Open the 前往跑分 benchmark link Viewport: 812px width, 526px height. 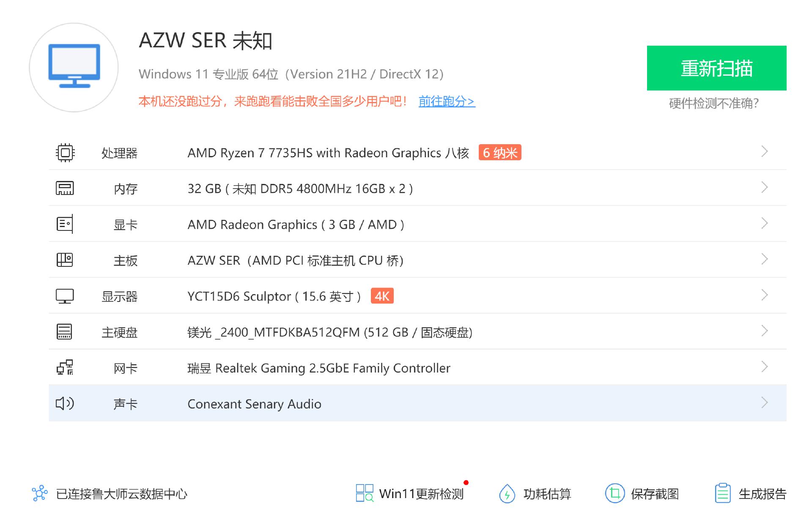[446, 102]
